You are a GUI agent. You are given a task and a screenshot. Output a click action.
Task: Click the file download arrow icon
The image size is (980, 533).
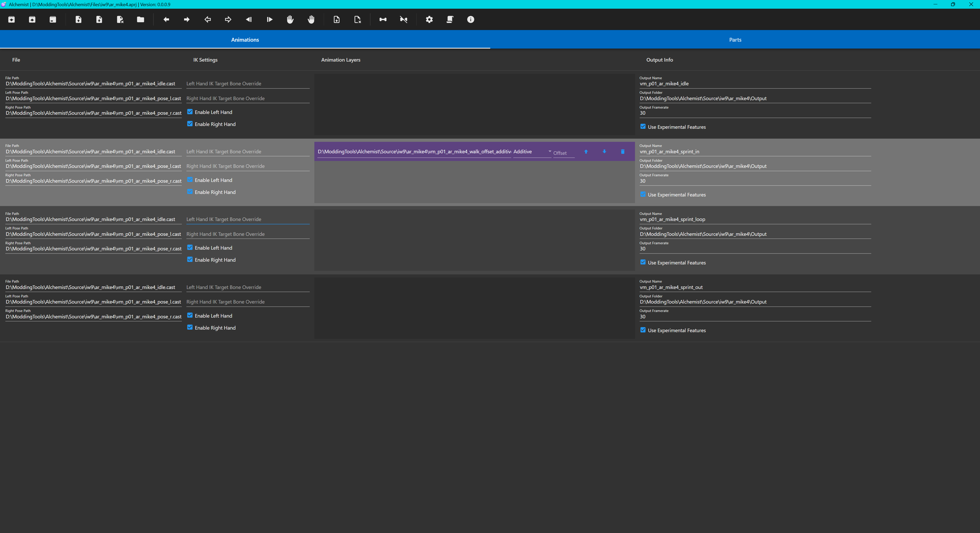[99, 19]
